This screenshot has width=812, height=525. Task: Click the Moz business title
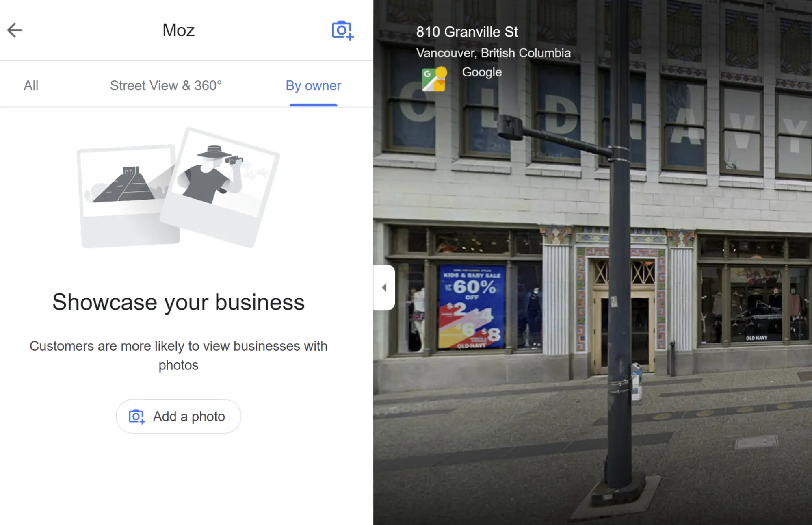pyautogui.click(x=178, y=30)
